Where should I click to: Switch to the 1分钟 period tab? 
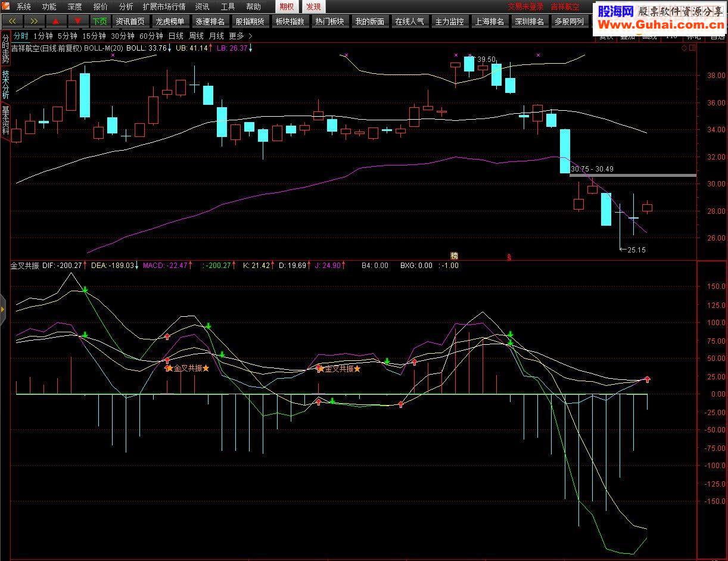pos(43,36)
